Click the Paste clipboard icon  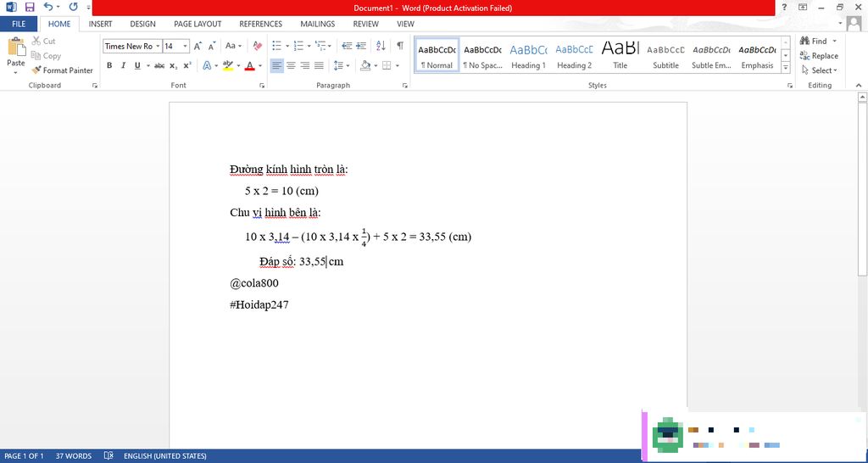[x=15, y=48]
